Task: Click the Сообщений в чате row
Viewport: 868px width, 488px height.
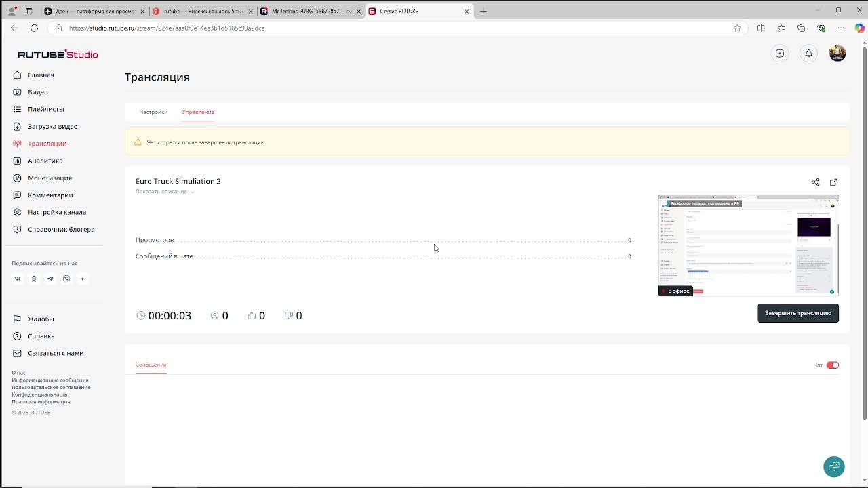Action: [383, 256]
